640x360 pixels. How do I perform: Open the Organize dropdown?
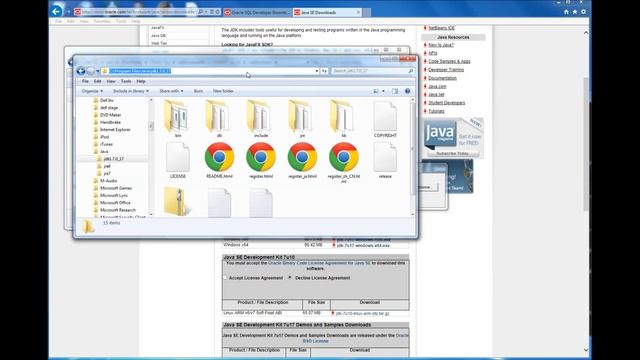[x=92, y=91]
